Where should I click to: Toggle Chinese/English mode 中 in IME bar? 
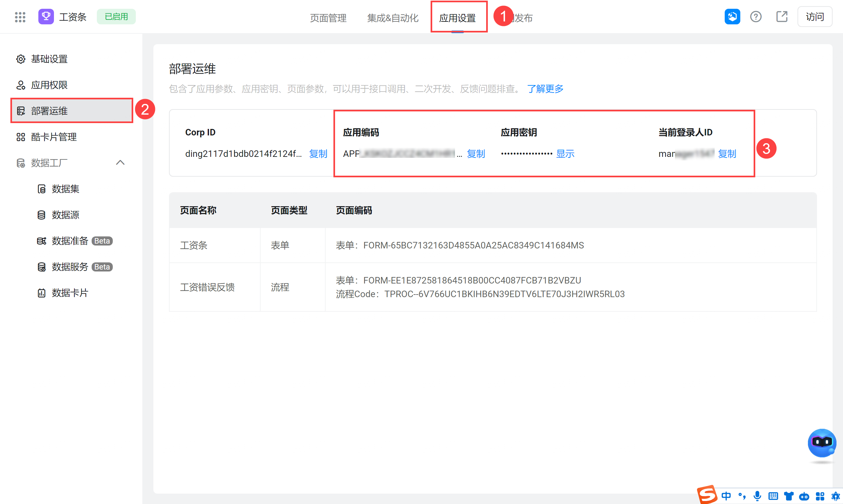(x=726, y=496)
